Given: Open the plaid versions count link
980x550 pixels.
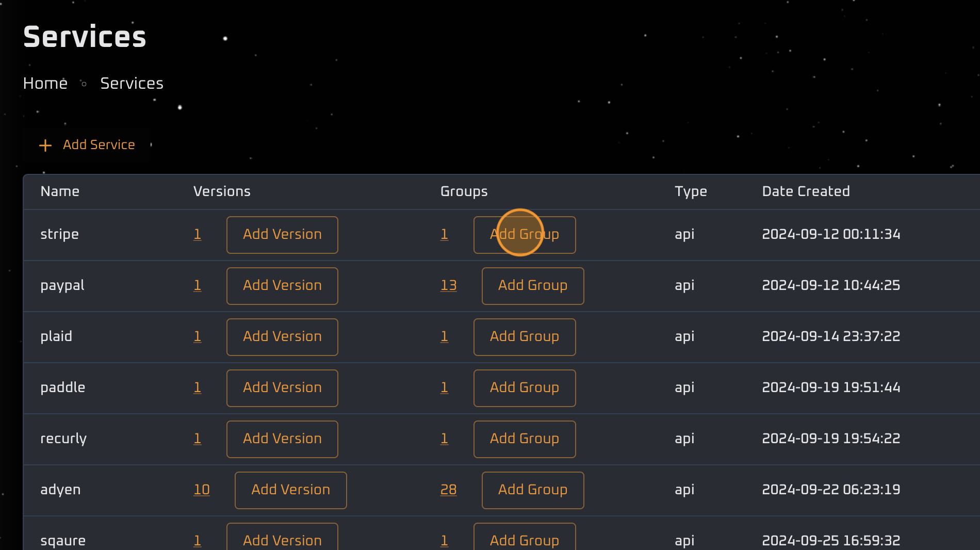Looking at the screenshot, I should (x=198, y=336).
